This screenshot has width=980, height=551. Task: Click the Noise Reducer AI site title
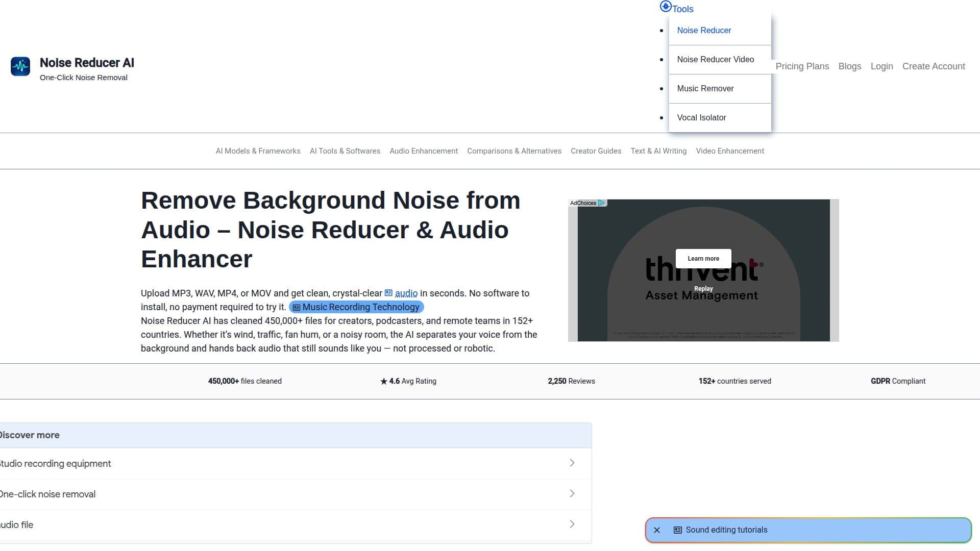point(87,63)
